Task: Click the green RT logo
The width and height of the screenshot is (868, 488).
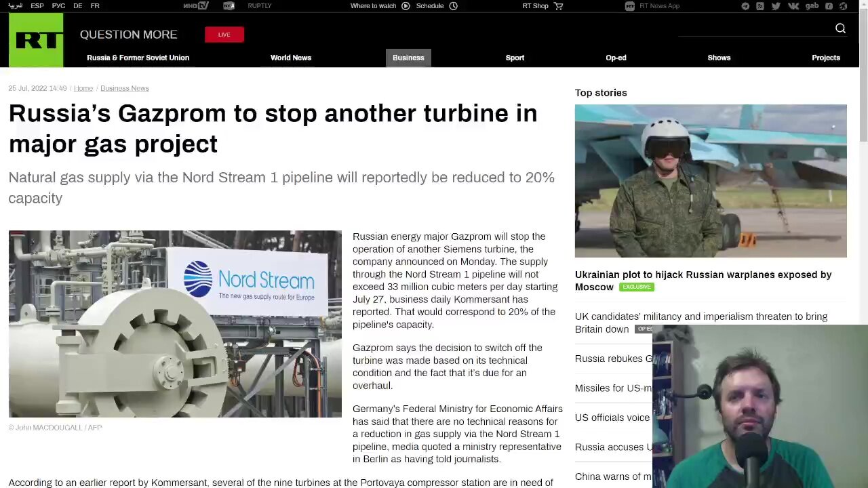Action: point(36,40)
